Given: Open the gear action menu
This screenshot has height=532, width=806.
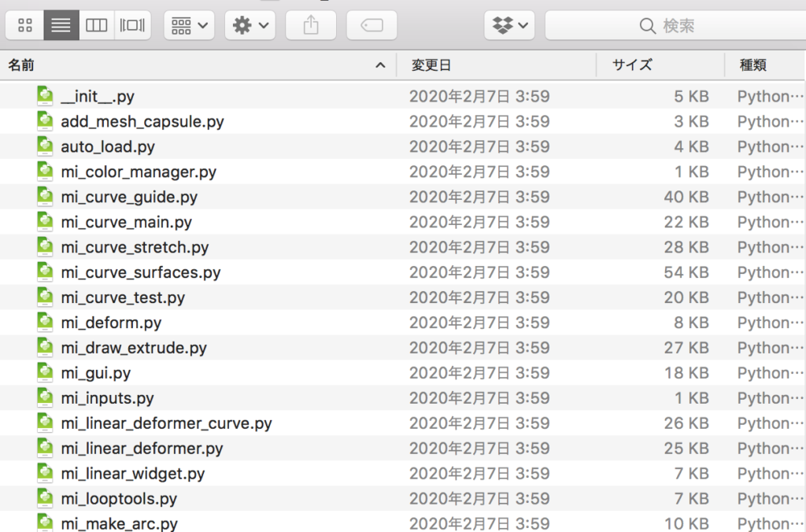Looking at the screenshot, I should (x=250, y=26).
